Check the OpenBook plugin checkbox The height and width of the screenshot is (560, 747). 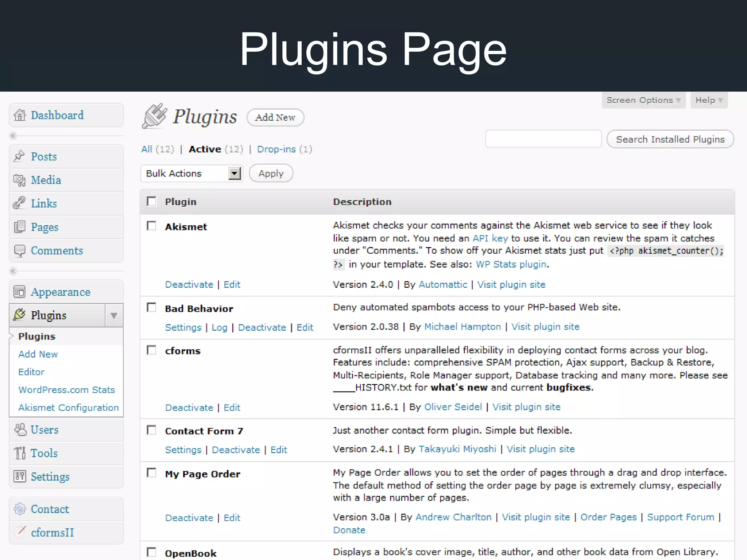coord(151,552)
